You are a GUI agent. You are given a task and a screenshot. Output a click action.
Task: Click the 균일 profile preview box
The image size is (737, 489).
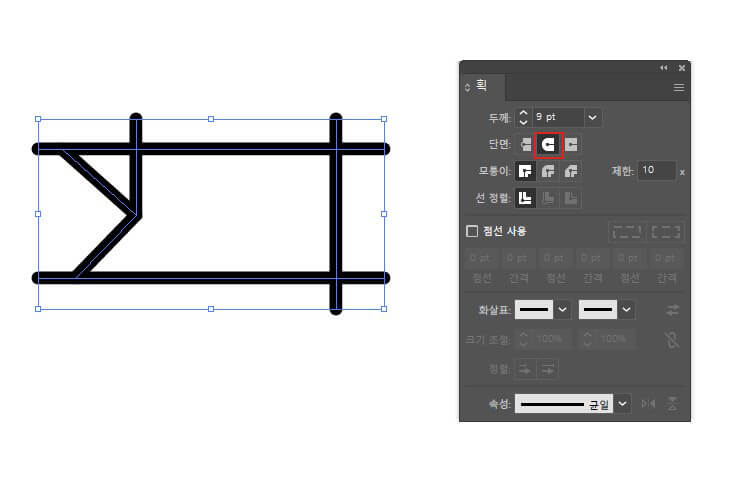pos(564,404)
